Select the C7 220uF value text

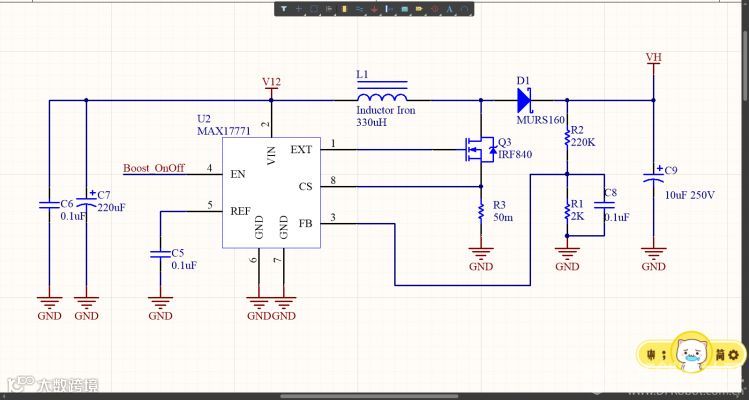(111, 207)
